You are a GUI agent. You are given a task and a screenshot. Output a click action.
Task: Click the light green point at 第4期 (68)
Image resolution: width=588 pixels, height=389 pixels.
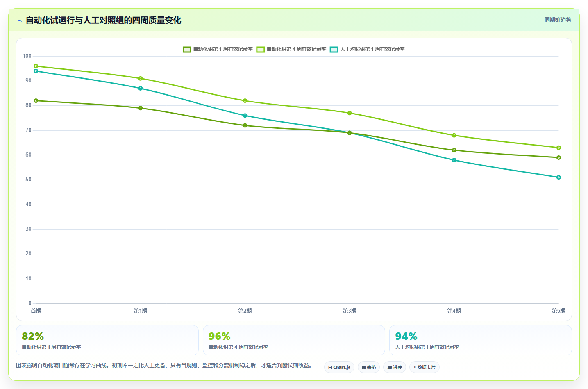[x=454, y=135]
